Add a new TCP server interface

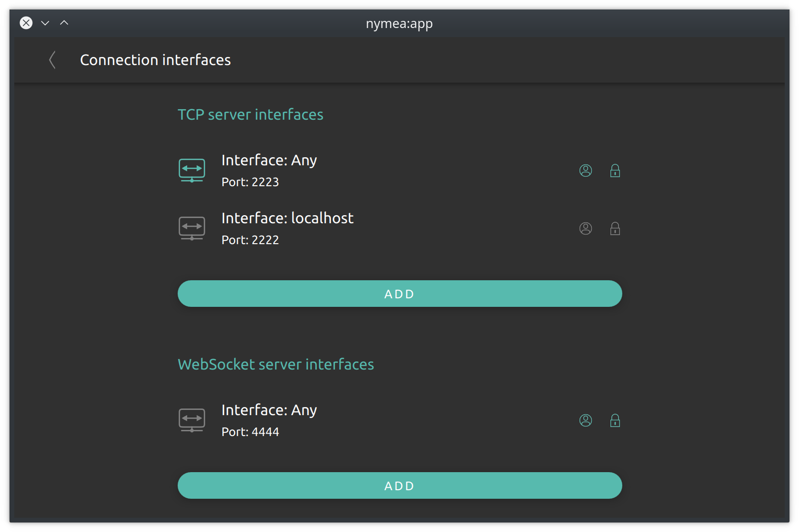point(399,294)
